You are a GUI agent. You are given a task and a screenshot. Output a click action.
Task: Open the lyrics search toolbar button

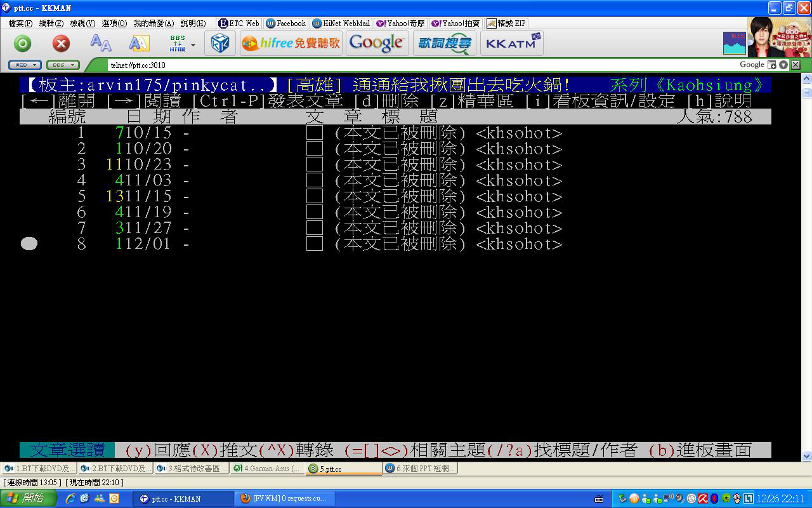coord(444,43)
